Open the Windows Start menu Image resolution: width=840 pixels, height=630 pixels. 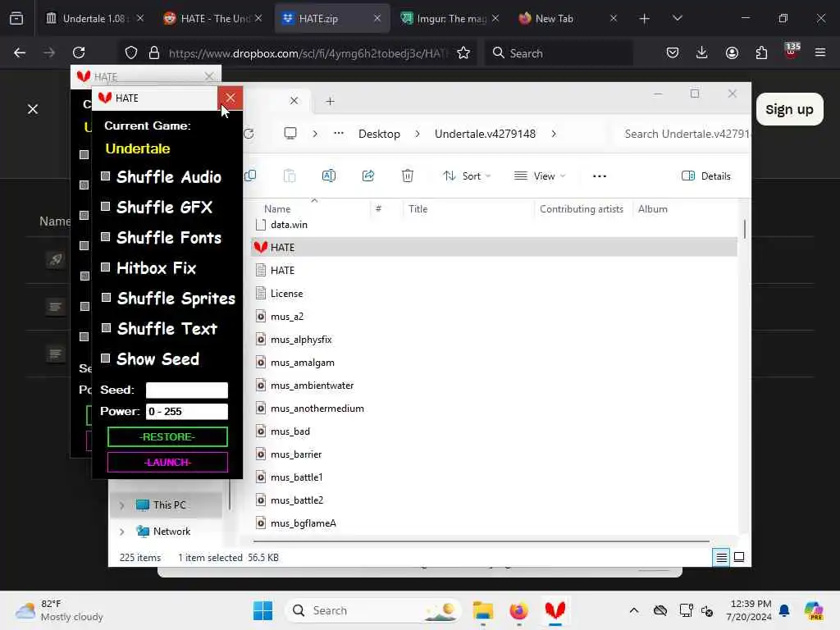(x=263, y=610)
